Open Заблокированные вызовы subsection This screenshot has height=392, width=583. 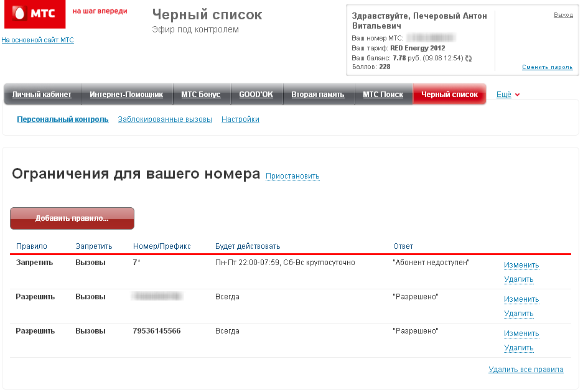click(x=165, y=119)
